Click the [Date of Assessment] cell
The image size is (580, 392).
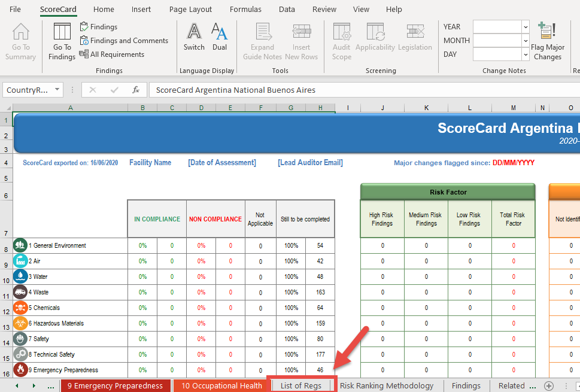point(222,162)
